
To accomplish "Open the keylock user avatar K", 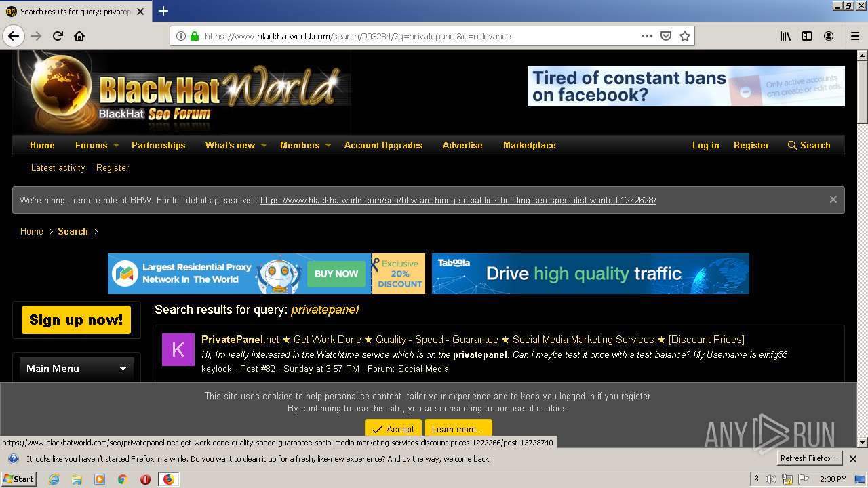I will (178, 350).
